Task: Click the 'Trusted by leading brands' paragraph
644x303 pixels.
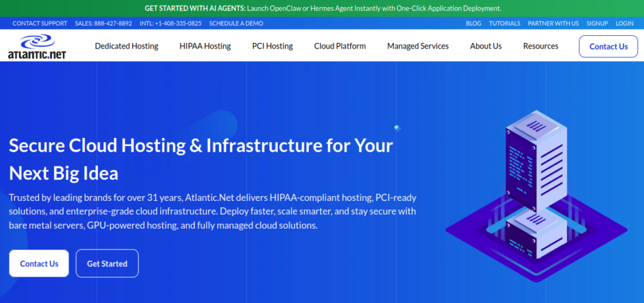Action: point(213,212)
